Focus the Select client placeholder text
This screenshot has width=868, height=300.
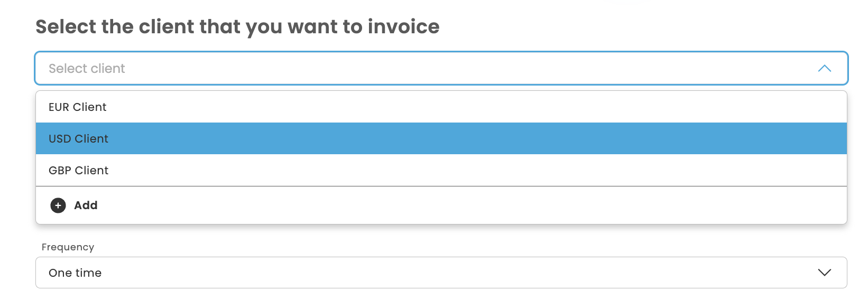coord(87,69)
